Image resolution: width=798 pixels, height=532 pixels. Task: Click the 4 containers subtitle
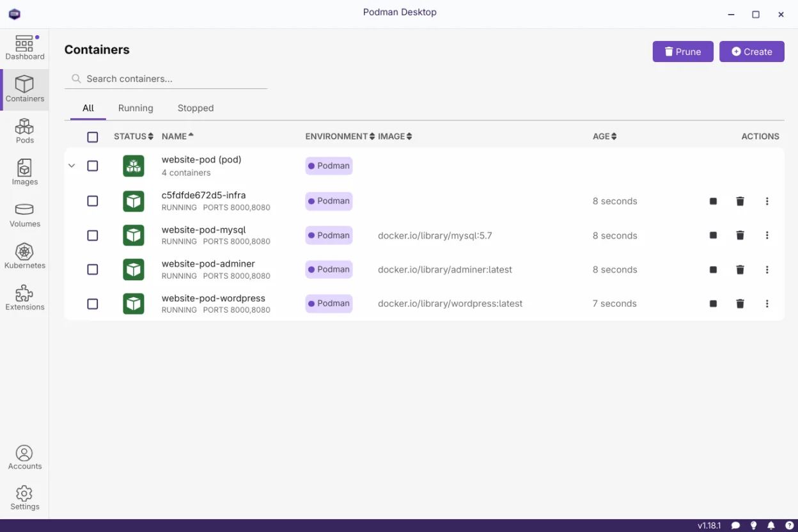click(186, 173)
